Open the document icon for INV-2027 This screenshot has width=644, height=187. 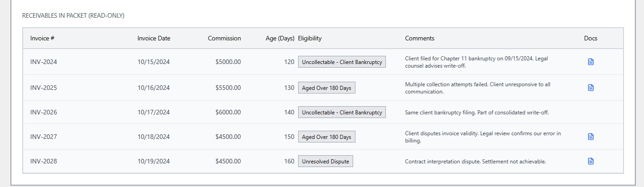click(590, 137)
